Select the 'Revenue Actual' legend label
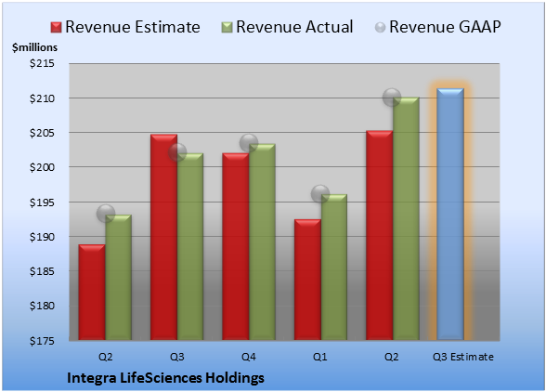This screenshot has width=546, height=392. coord(294,27)
